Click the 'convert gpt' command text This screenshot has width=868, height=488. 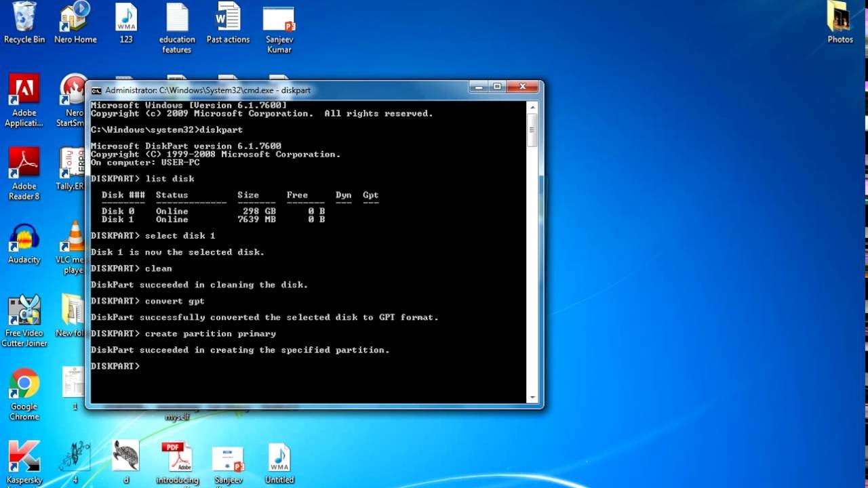click(175, 301)
